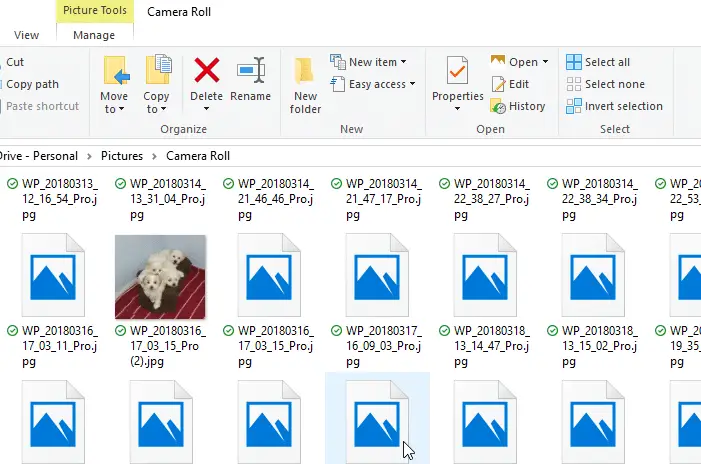
Task: Select file WP_20180316_17_03_15_Pro (2).jpg
Action: click(168, 346)
